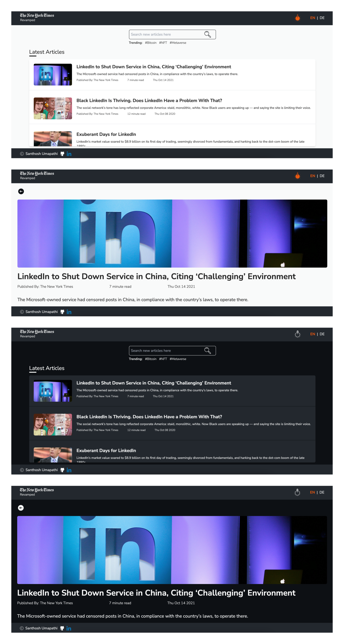Toggle the orange bulb theme switch above the light search bar

point(297,18)
